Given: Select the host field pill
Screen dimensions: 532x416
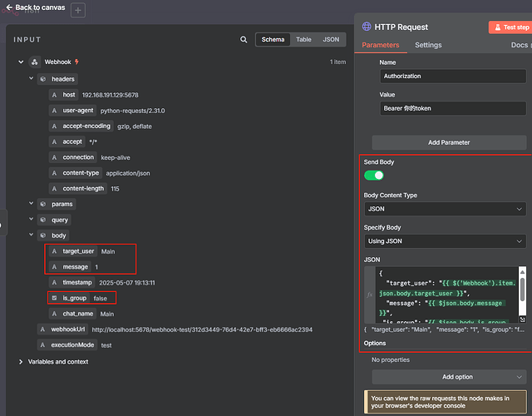Looking at the screenshot, I should click(x=63, y=95).
